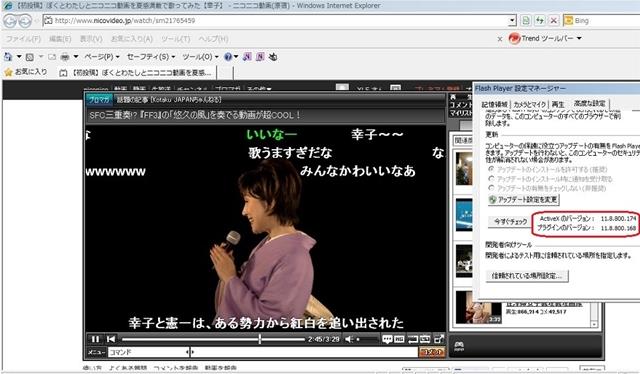The width and height of the screenshot is (640, 374).
Task: Click the RSS feeds icon
Action: point(29,57)
